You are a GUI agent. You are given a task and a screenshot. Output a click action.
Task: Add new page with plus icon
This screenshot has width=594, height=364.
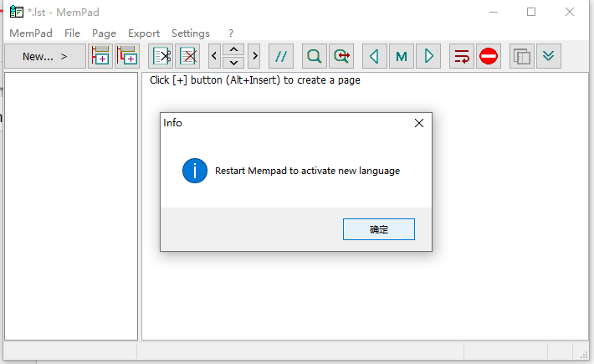point(100,56)
